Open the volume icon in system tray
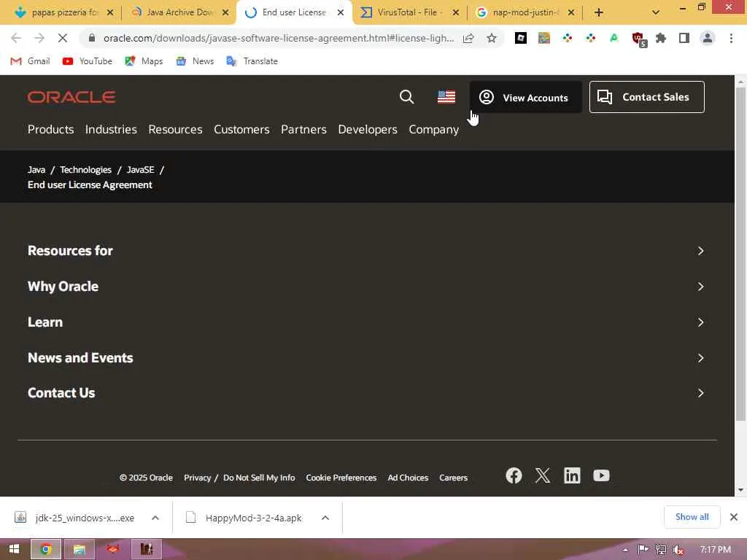 click(678, 550)
